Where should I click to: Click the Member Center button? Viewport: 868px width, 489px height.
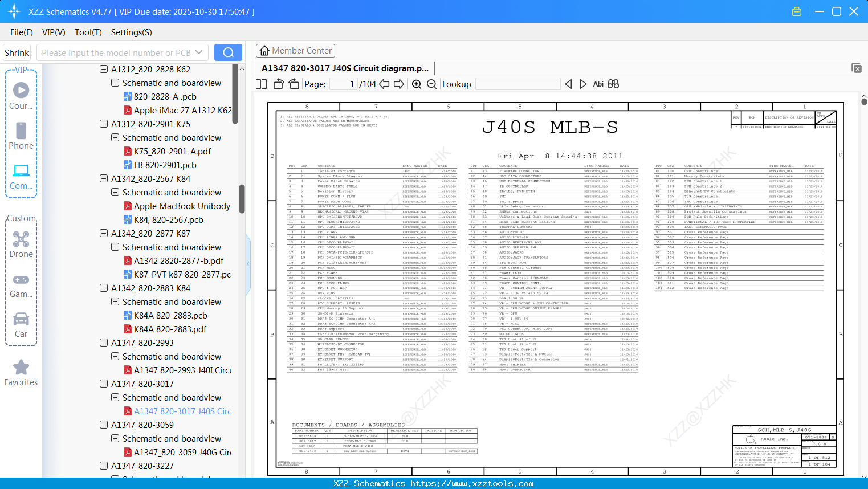click(x=295, y=51)
